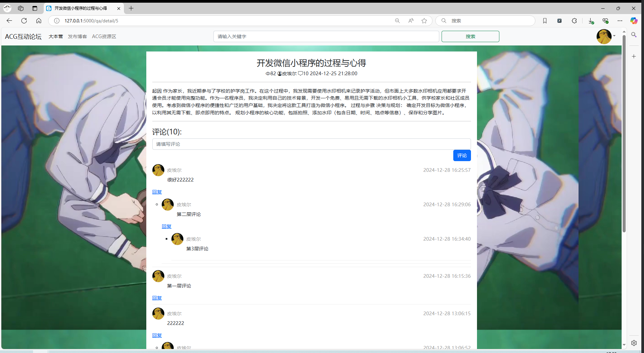Open the user avatar dropdown in navbar
644x353 pixels.
606,36
